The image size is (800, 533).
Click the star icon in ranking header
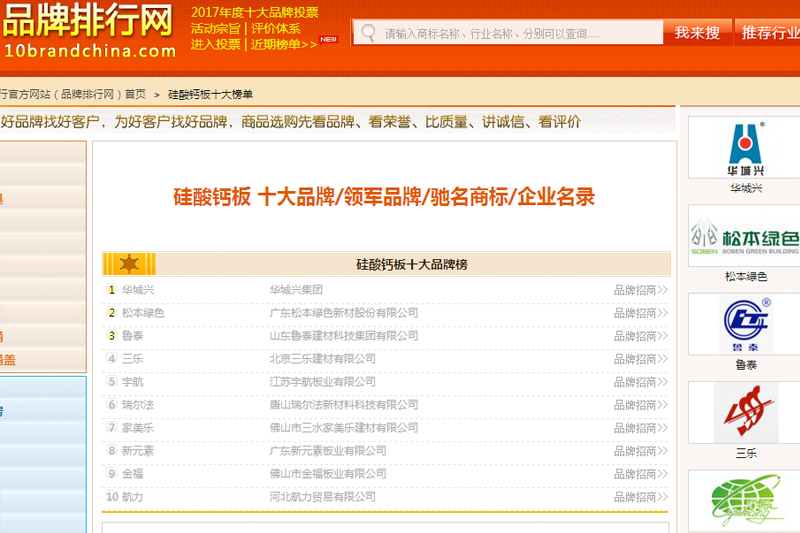click(x=129, y=264)
